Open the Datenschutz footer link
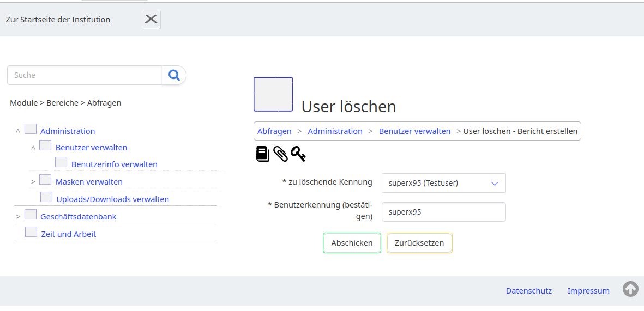Viewport: 644px width, 311px height. [528, 291]
